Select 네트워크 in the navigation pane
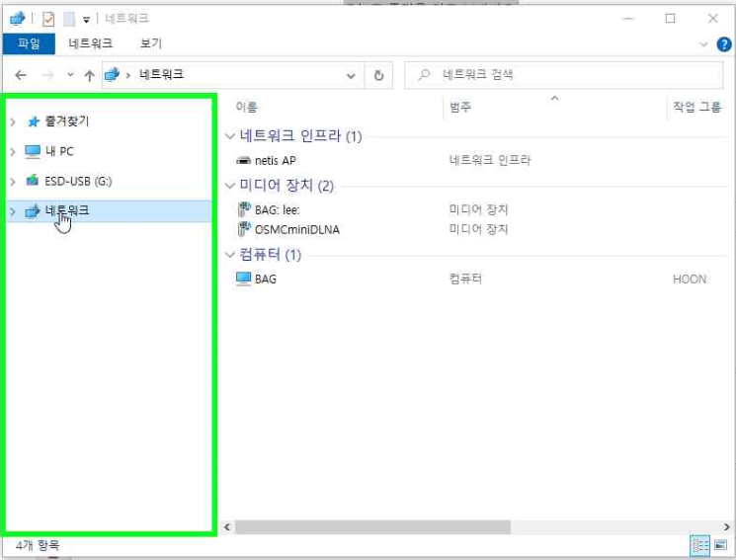 point(67,210)
